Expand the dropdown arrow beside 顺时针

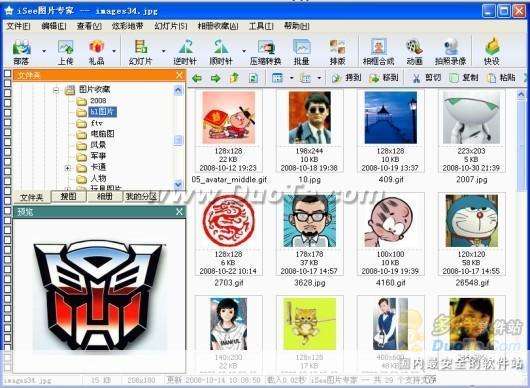click(x=244, y=51)
